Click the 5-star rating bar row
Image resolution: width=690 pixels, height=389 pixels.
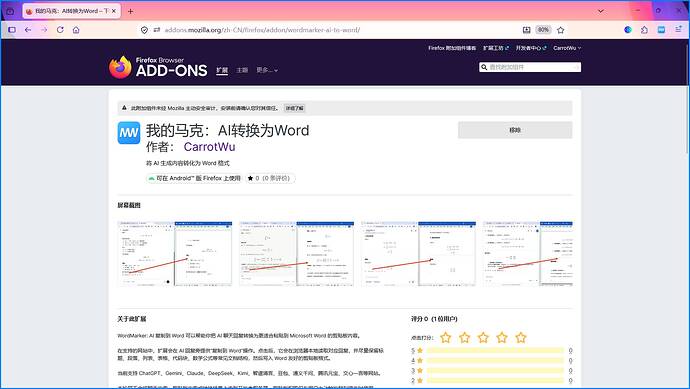pyautogui.click(x=492, y=351)
